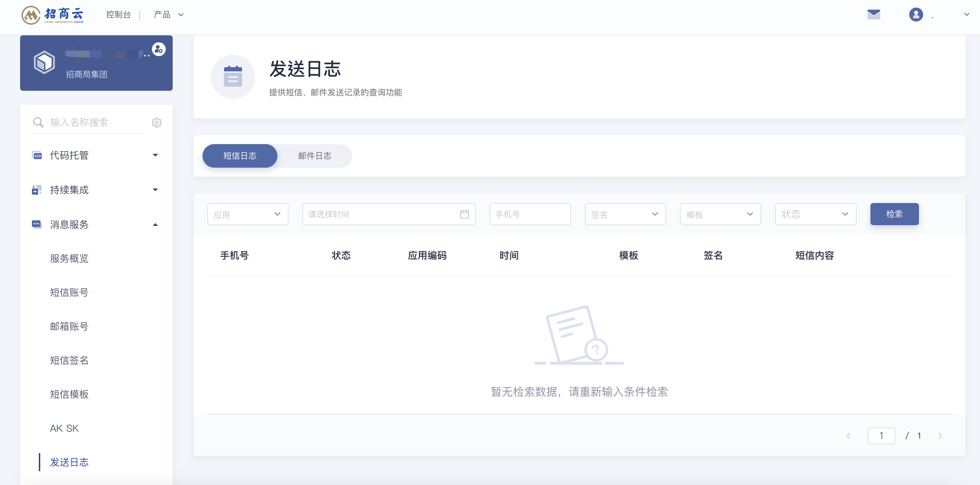This screenshot has height=485, width=980.
Task: Open 短信账号 page
Action: click(x=69, y=292)
